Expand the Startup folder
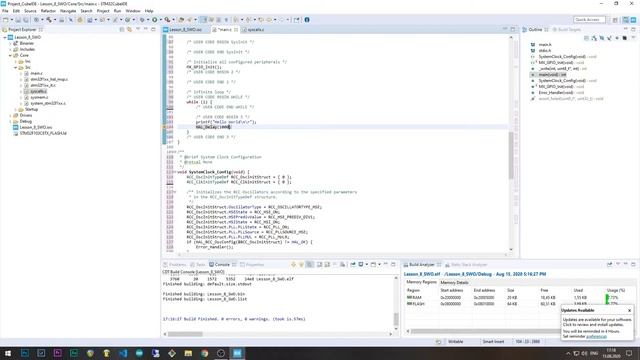 pos(16,109)
